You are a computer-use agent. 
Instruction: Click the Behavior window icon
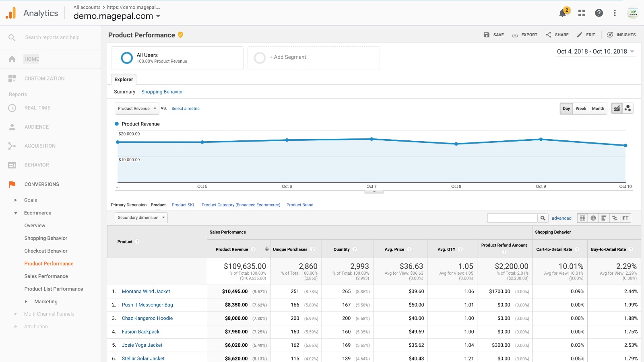pos(12,165)
